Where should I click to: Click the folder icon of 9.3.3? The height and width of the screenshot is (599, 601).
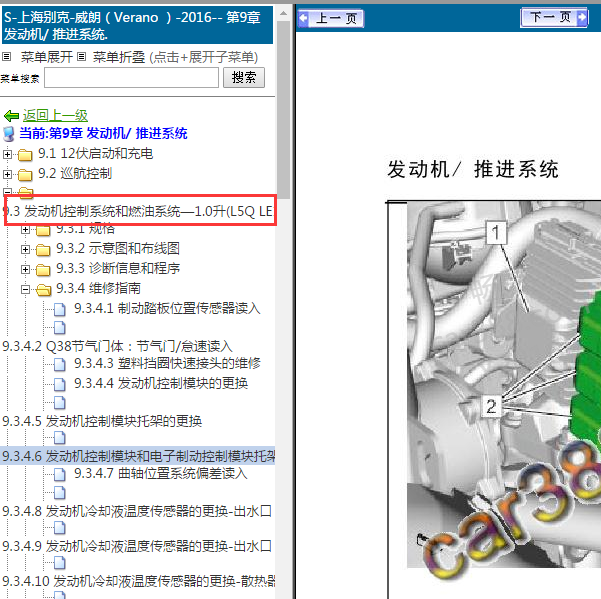[43, 270]
